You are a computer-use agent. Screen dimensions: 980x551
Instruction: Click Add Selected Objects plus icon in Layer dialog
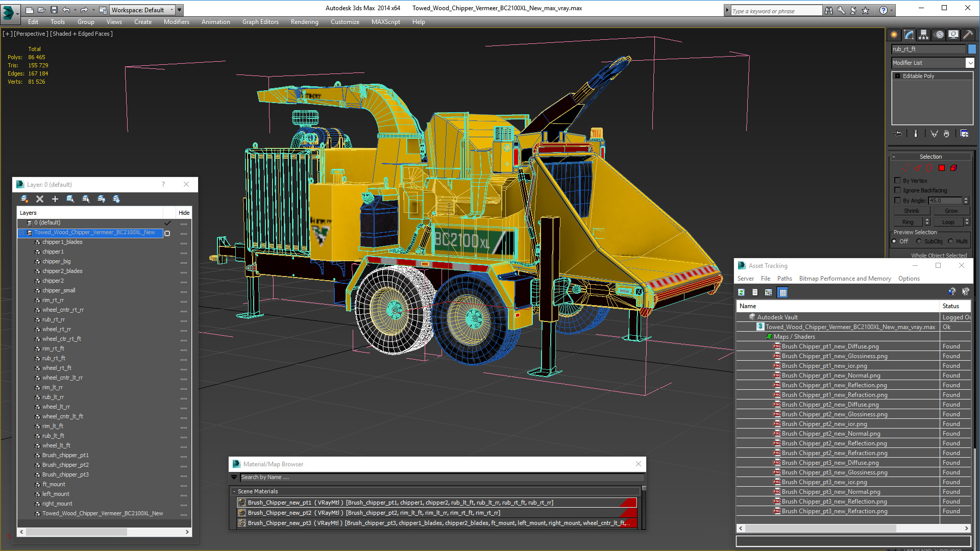pos(55,199)
